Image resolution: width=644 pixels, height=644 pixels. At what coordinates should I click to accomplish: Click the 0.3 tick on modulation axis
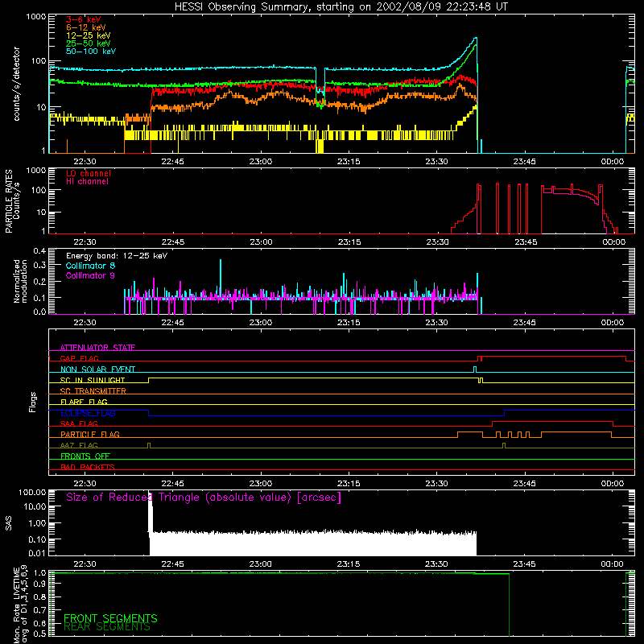pos(39,265)
